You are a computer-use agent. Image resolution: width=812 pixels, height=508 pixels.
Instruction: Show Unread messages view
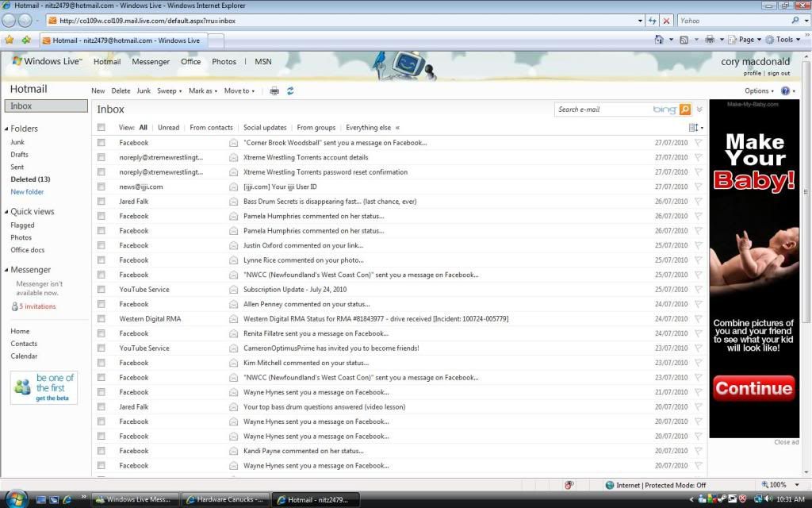pyautogui.click(x=168, y=128)
